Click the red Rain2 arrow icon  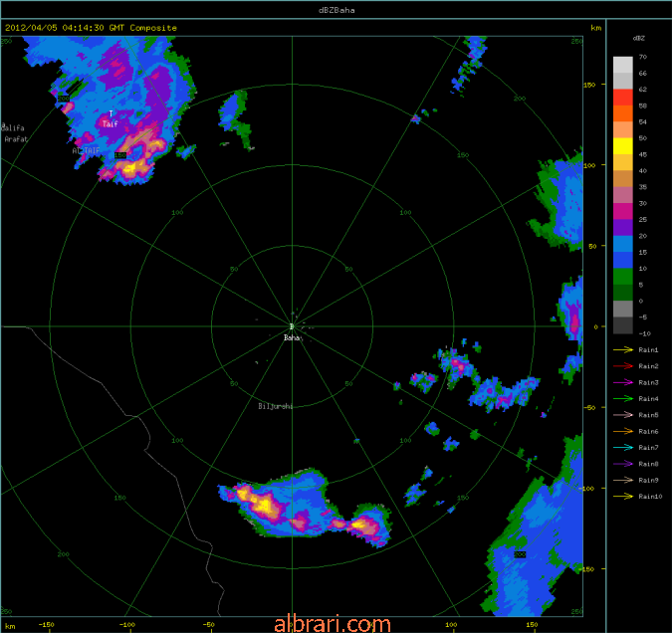coord(623,366)
